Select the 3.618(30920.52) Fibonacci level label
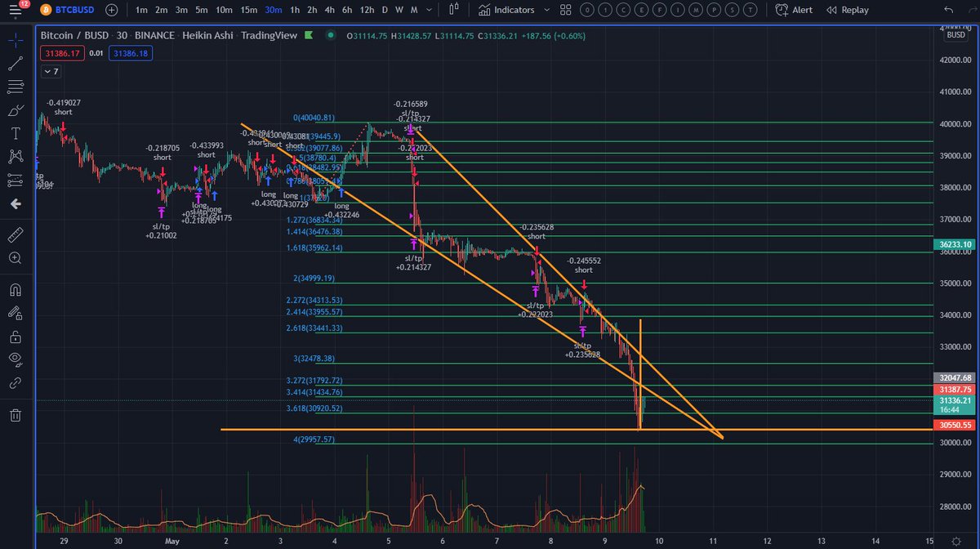The height and width of the screenshot is (549, 980). 314,407
